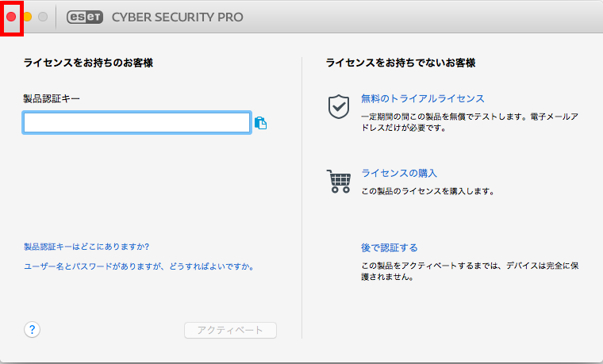
Task: Open the ユーザー名とパスワードがありますが link
Action: (139, 266)
